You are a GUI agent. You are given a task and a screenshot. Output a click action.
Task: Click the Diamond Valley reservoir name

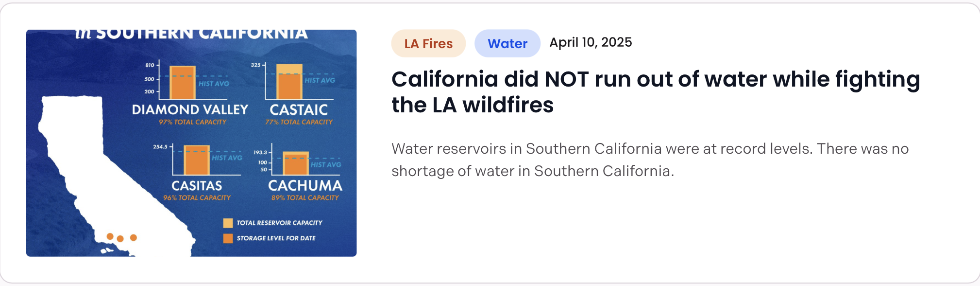(x=190, y=110)
